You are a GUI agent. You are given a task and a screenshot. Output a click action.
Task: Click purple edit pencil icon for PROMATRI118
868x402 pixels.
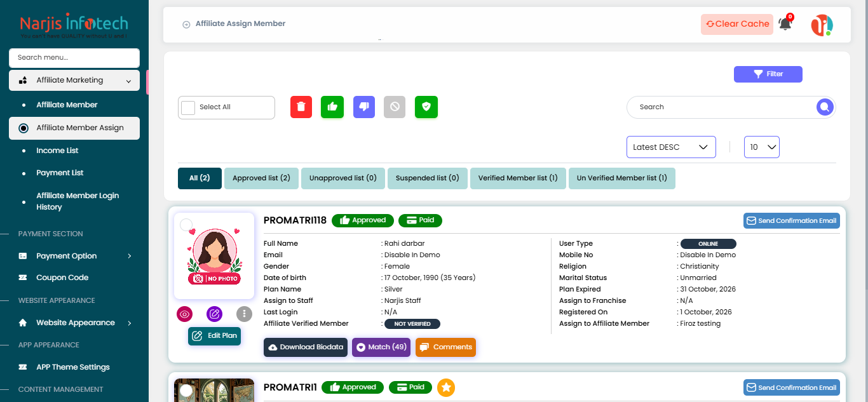tap(215, 314)
